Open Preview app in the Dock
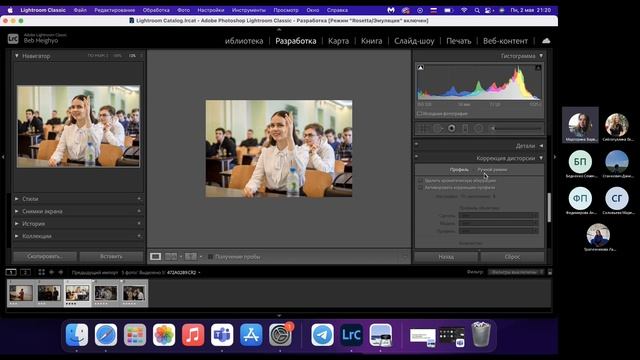This screenshot has height=360, width=640. click(x=380, y=335)
